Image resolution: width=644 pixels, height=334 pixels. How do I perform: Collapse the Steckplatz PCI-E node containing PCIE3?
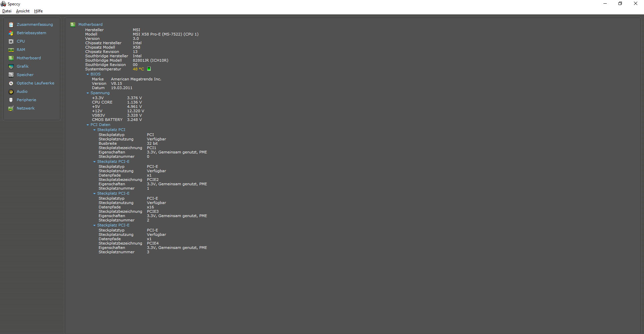[95, 194]
